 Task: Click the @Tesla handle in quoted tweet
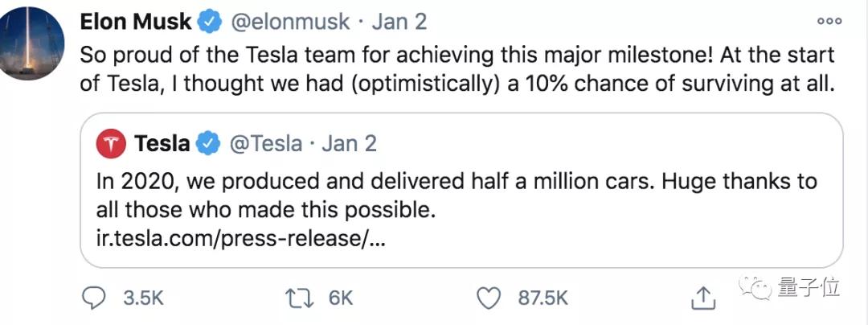click(x=267, y=144)
